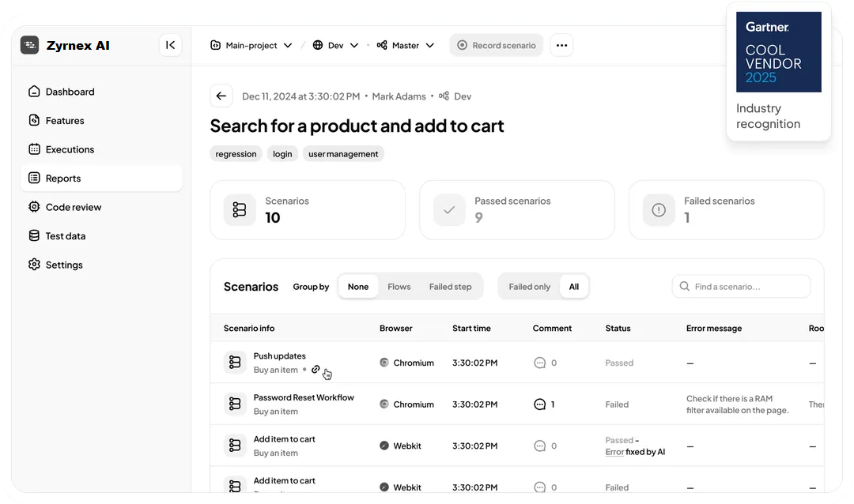Click the Webkit icon in the Passed Add item row
854x504 pixels.
tap(384, 446)
